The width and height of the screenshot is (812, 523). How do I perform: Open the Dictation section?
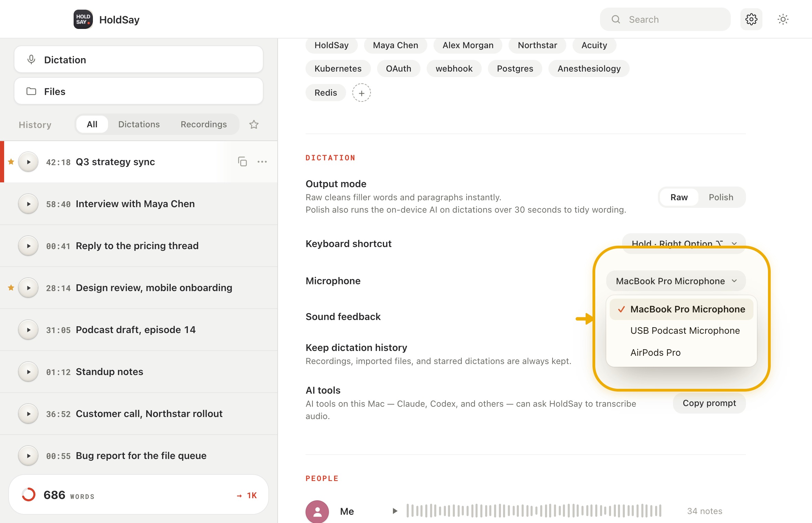tap(139, 60)
